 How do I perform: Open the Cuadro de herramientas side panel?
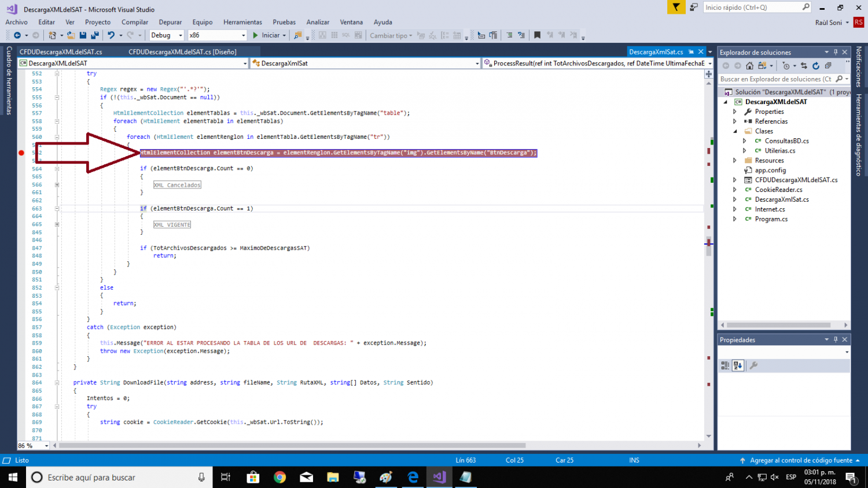[9, 80]
